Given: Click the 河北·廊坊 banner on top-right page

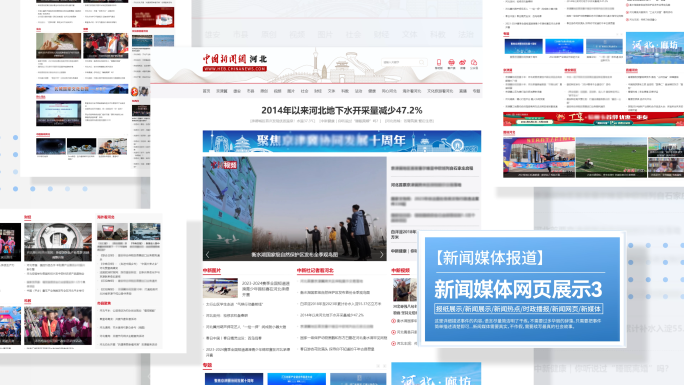Looking at the screenshot, I should tap(655, 48).
